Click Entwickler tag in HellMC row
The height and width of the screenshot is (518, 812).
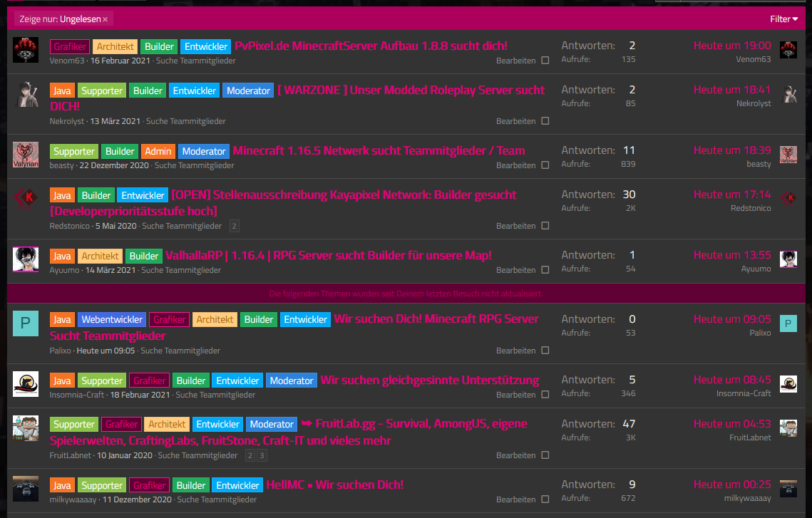pos(237,485)
